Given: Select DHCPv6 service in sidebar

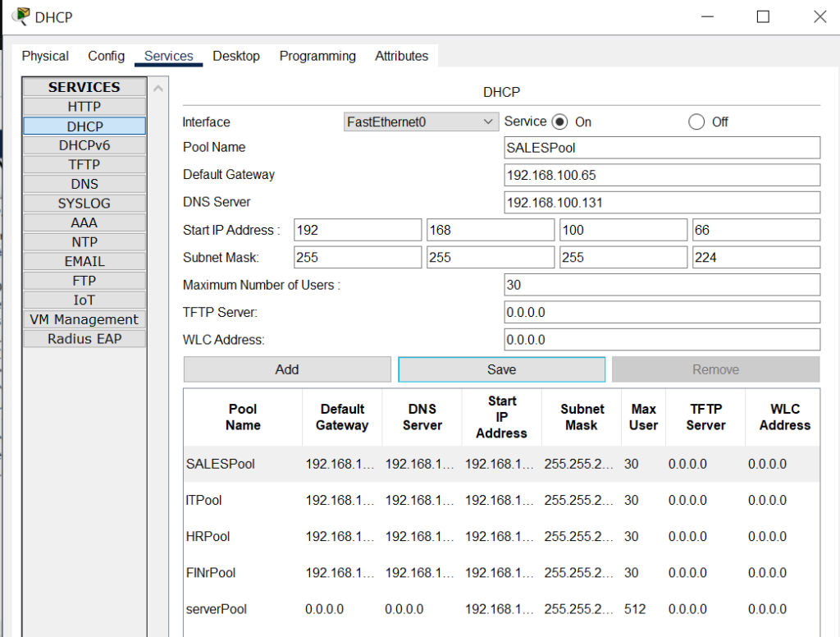Looking at the screenshot, I should coord(84,145).
